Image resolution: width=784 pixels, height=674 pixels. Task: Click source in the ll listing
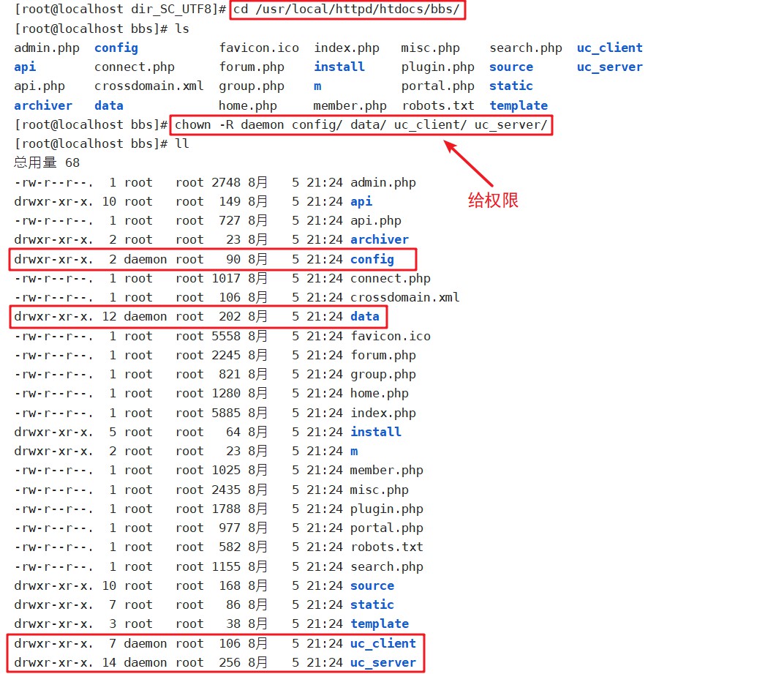372,585
